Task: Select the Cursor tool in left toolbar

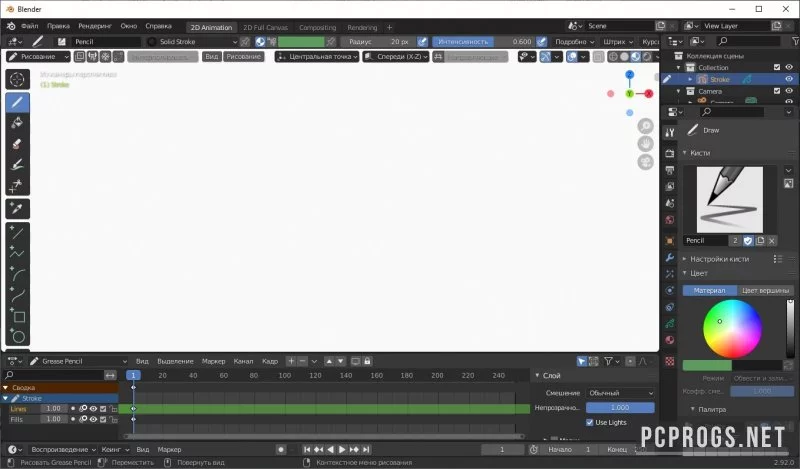Action: [x=17, y=80]
